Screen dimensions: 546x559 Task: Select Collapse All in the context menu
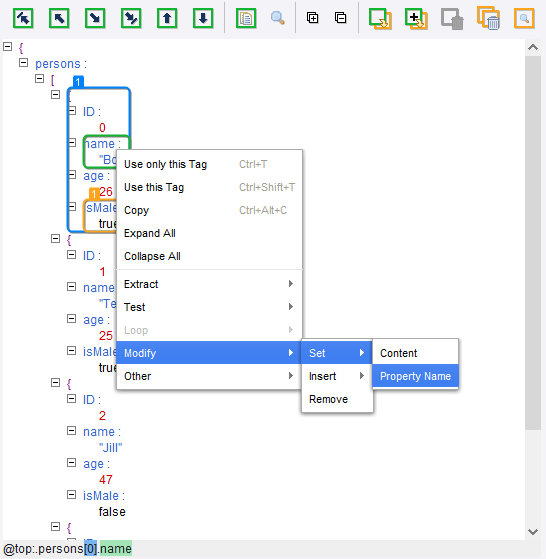click(210, 256)
